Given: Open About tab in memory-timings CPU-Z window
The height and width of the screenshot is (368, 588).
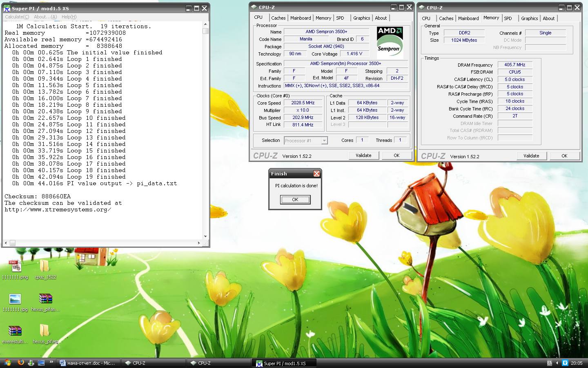Looking at the screenshot, I should pyautogui.click(x=549, y=18).
